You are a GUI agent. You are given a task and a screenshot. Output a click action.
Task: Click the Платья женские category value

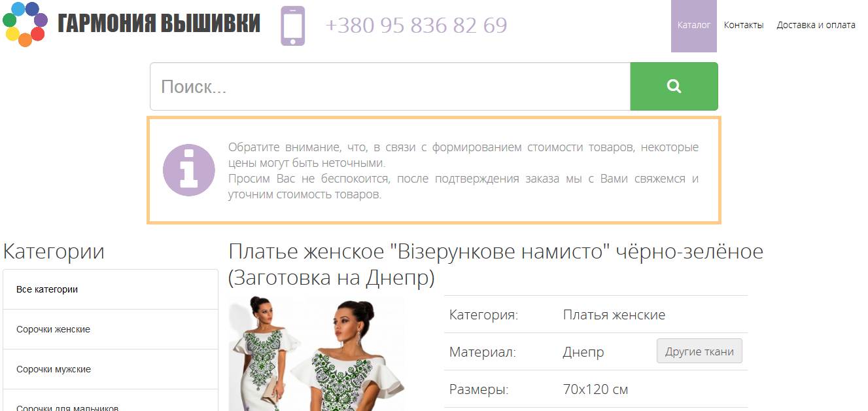(x=614, y=315)
